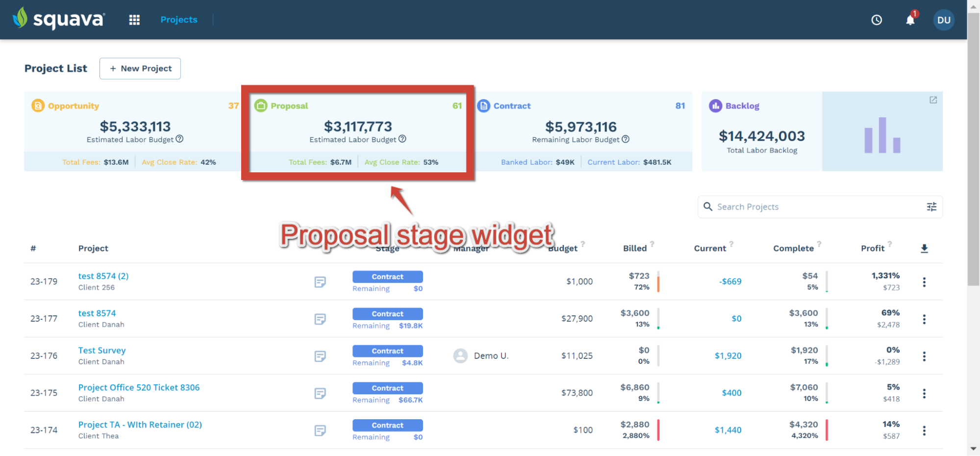Click inside the Search Projects field
Image resolution: width=980 pixels, height=456 pixels.
784,206
